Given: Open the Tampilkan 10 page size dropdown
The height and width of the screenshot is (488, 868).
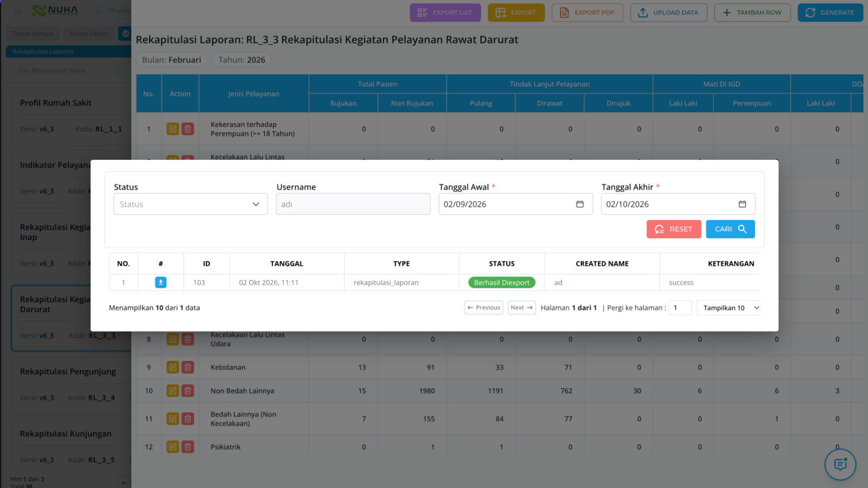Looking at the screenshot, I should coord(729,307).
